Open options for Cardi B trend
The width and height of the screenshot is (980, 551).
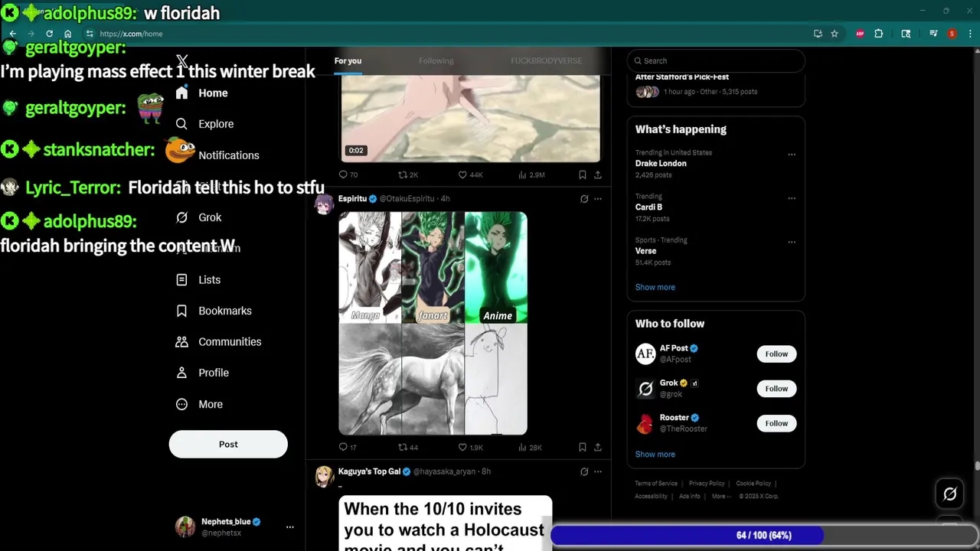click(x=792, y=198)
